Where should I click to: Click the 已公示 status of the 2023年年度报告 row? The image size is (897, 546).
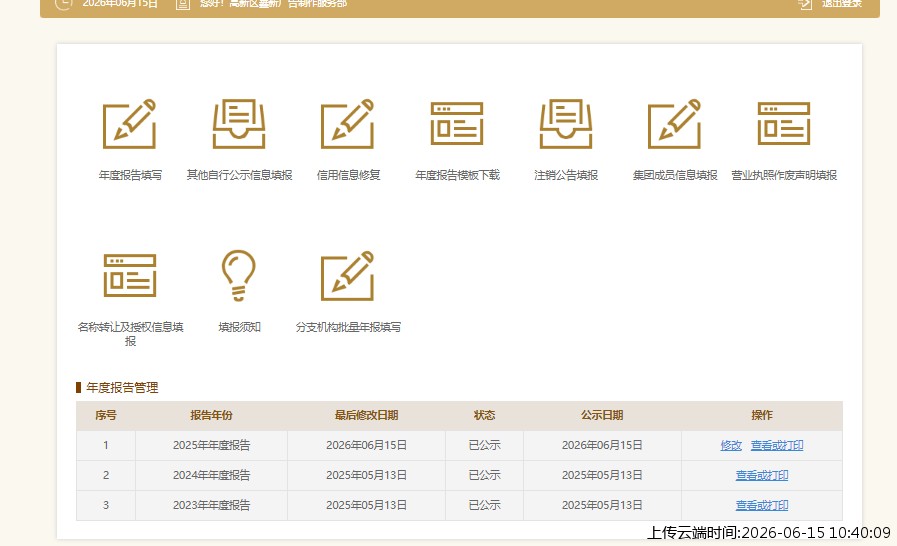tap(484, 505)
